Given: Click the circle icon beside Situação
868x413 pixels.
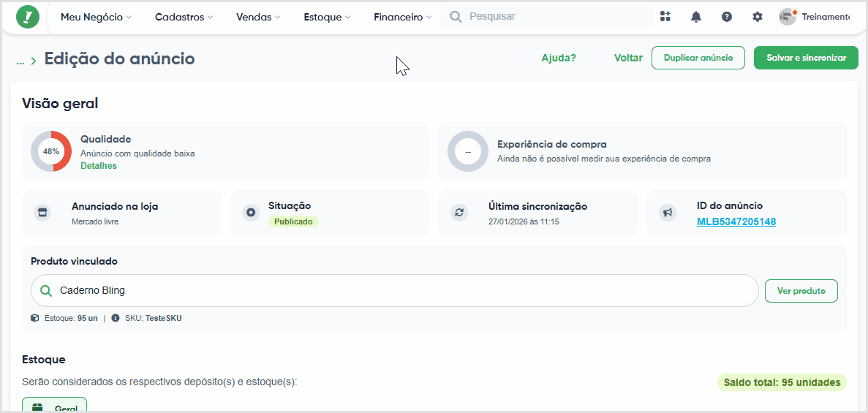Looking at the screenshot, I should click(251, 213).
